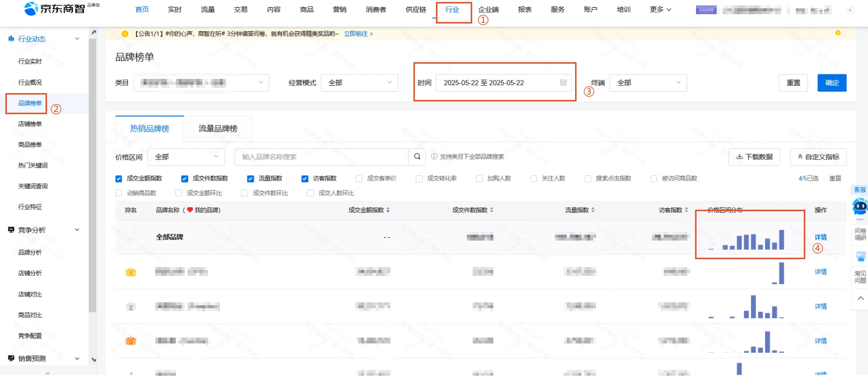This screenshot has height=390, width=868.
Task: Uncheck 成交件数指数 checkbox
Action: (x=185, y=179)
